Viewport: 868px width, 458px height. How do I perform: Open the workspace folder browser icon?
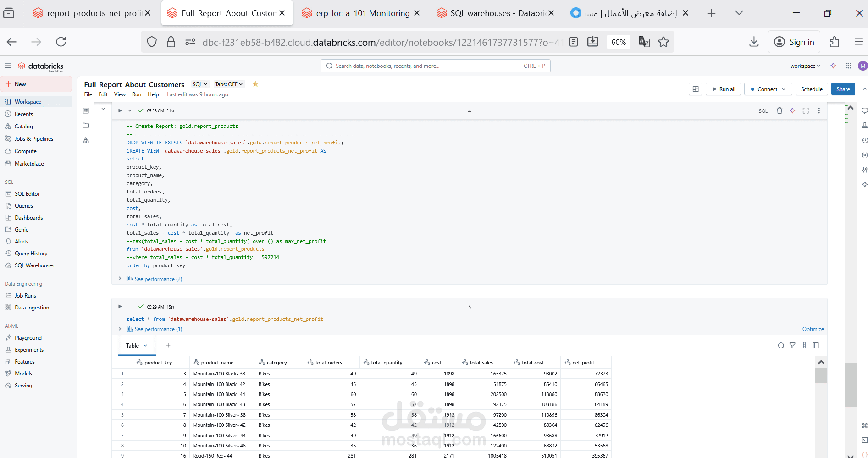coord(86,125)
